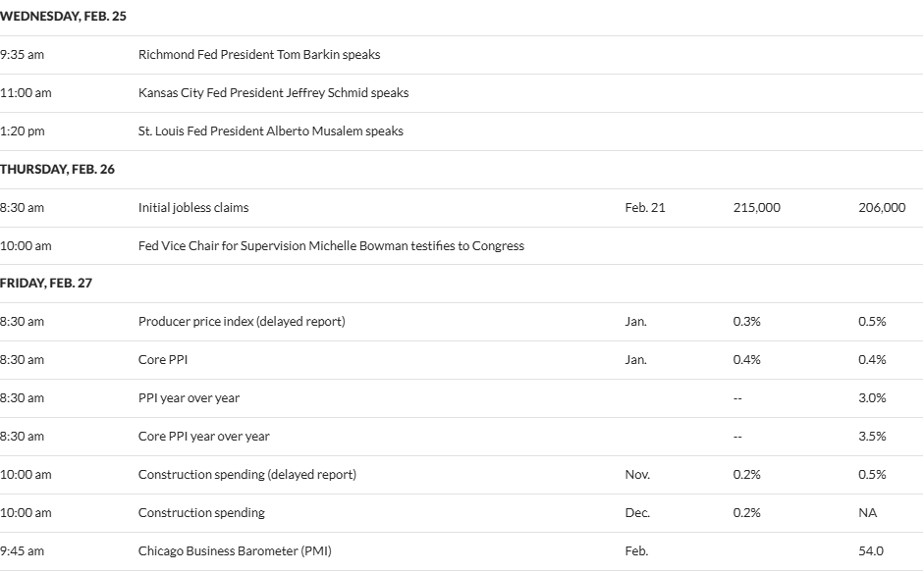Open the Initial jobless claims report
This screenshot has width=924, height=573.
pos(193,208)
